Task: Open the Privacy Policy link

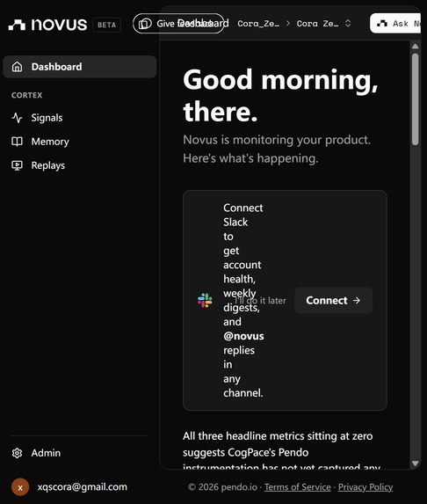Action: [x=365, y=487]
